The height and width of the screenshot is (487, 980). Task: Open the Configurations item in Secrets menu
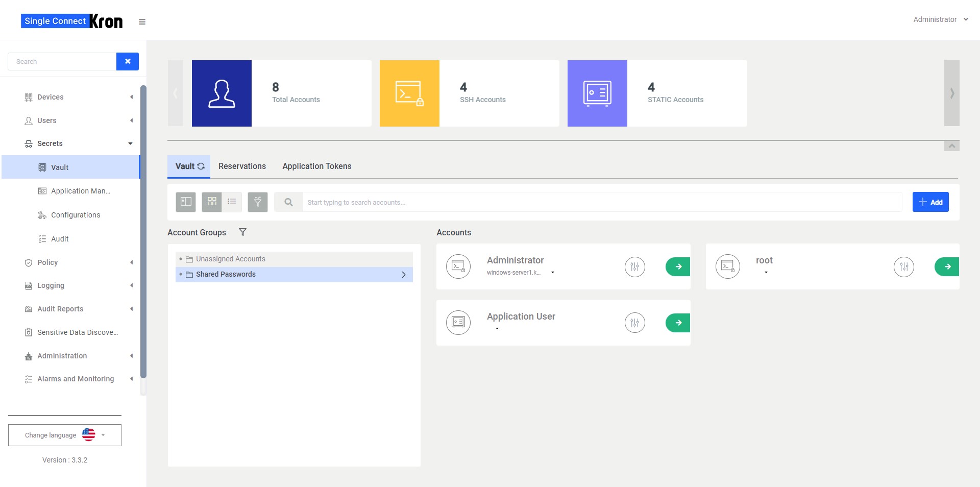[x=75, y=215]
